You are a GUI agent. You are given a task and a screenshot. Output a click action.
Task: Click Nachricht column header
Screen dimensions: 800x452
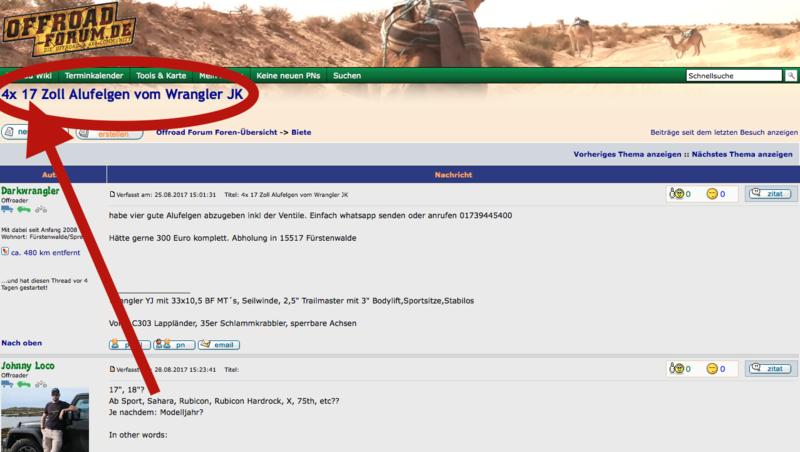[x=453, y=174]
